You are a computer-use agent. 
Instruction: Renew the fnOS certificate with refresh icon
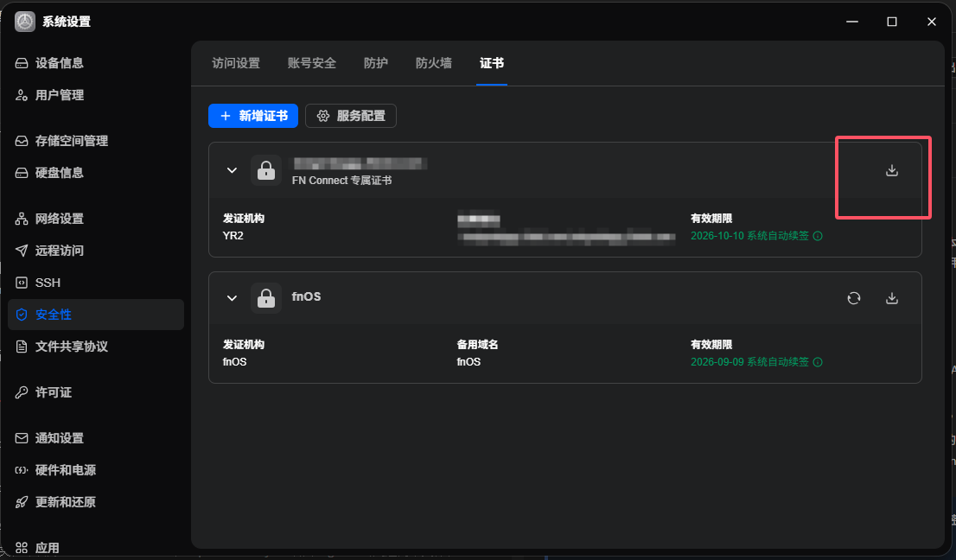coord(854,298)
